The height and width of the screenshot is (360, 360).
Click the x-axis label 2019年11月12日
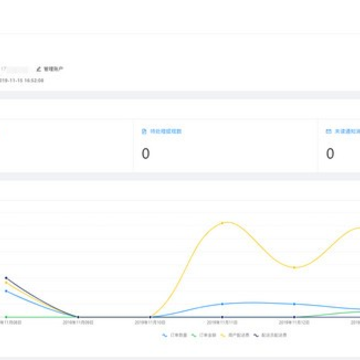click(x=294, y=323)
